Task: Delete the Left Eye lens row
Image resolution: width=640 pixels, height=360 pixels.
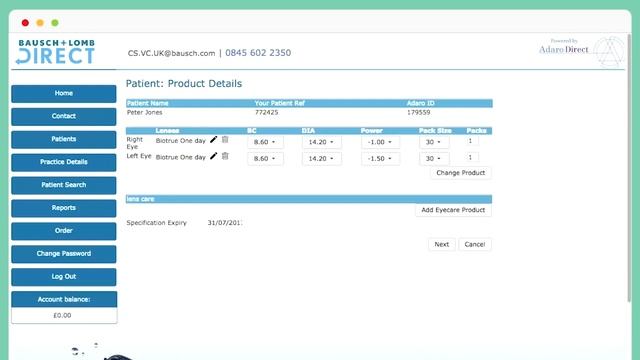Action: click(x=225, y=156)
